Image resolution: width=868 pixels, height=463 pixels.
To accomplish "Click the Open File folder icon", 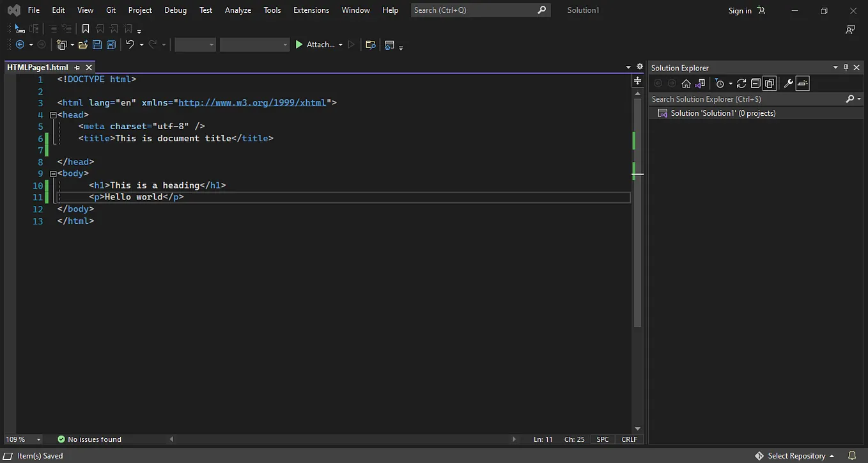I will [x=83, y=45].
